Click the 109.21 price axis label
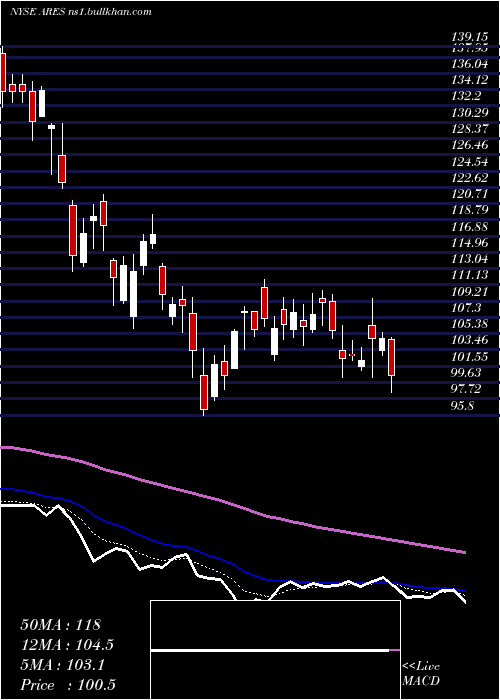 469,292
